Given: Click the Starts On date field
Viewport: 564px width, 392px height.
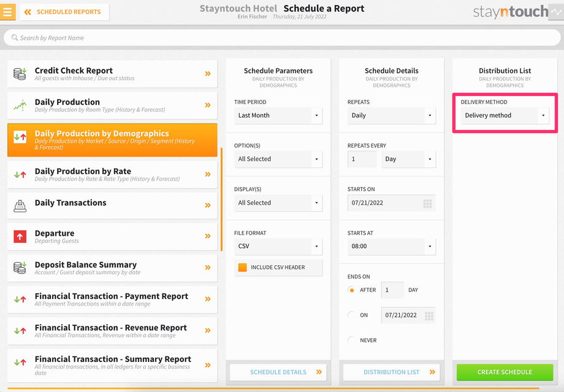Looking at the screenshot, I should pos(391,203).
